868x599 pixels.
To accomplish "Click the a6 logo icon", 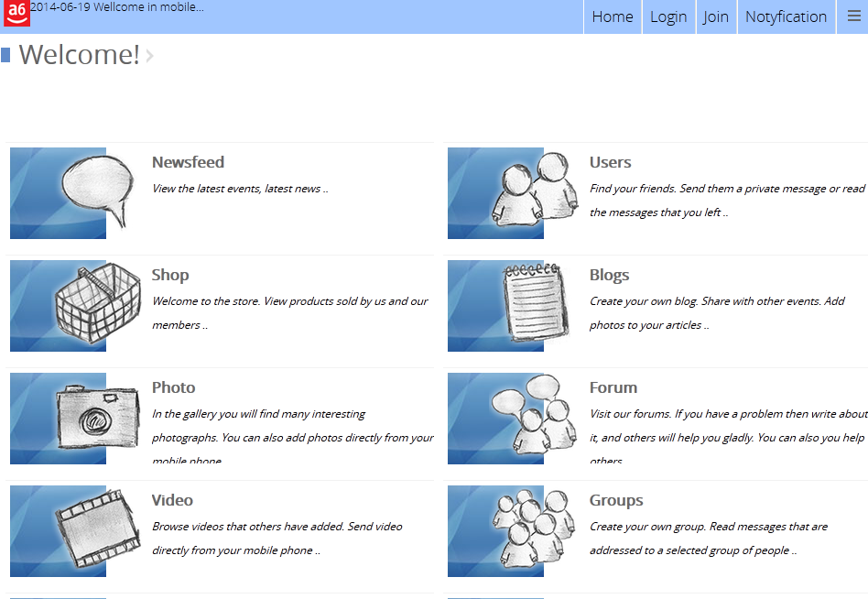I will 16,13.
